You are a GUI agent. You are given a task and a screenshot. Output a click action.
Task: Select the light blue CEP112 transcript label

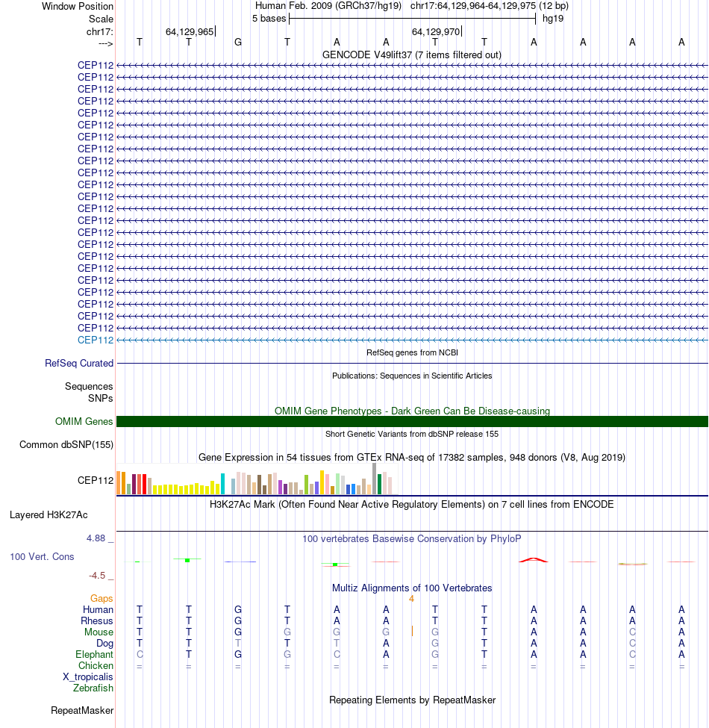pyautogui.click(x=95, y=340)
